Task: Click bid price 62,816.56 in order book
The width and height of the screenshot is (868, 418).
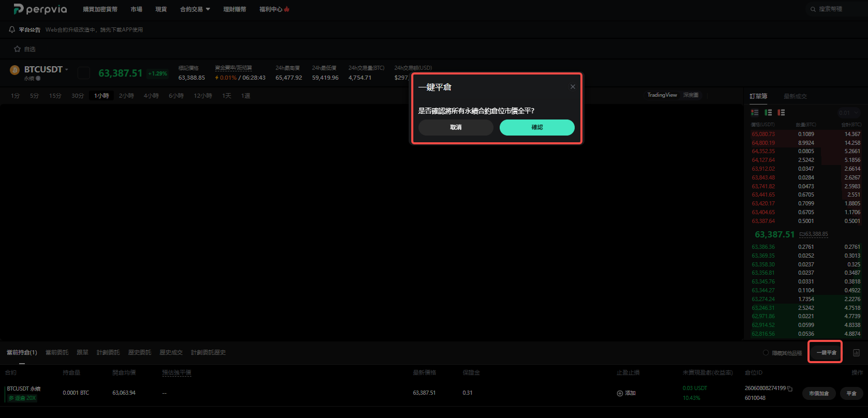Action: point(763,334)
